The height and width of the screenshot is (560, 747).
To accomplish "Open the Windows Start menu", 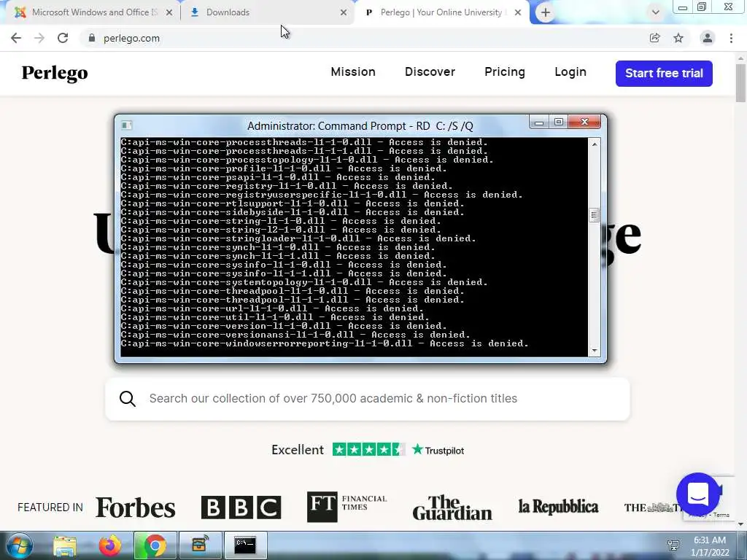I will coord(18,545).
